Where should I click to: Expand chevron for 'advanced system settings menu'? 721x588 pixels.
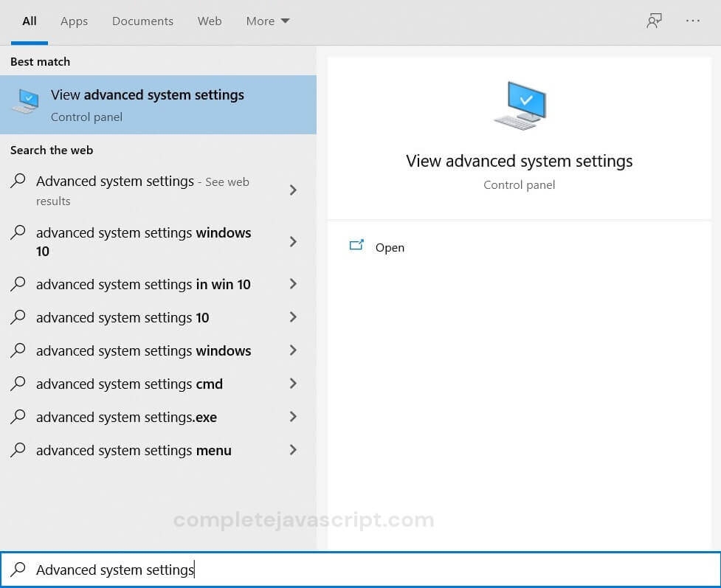click(293, 449)
